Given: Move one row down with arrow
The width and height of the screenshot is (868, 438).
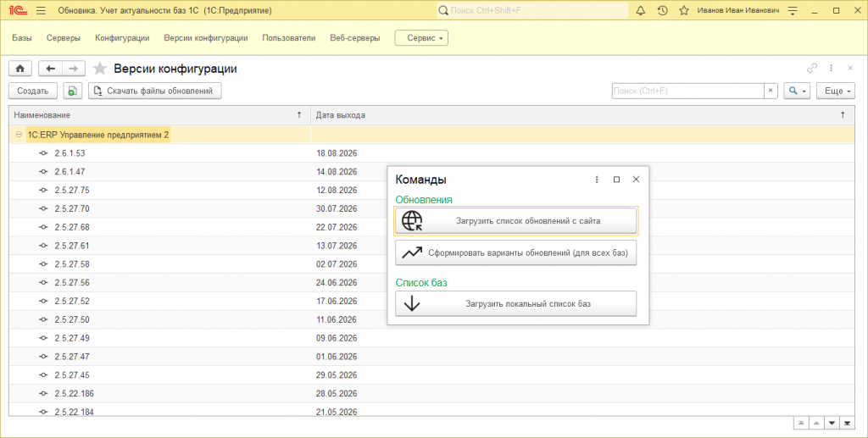Looking at the screenshot, I should pyautogui.click(x=832, y=423).
